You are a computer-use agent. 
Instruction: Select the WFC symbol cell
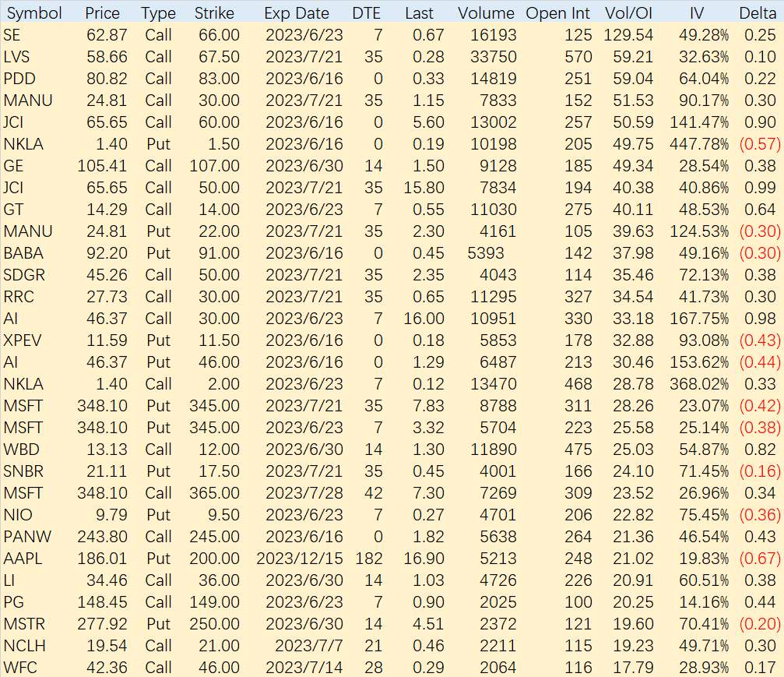point(20,668)
